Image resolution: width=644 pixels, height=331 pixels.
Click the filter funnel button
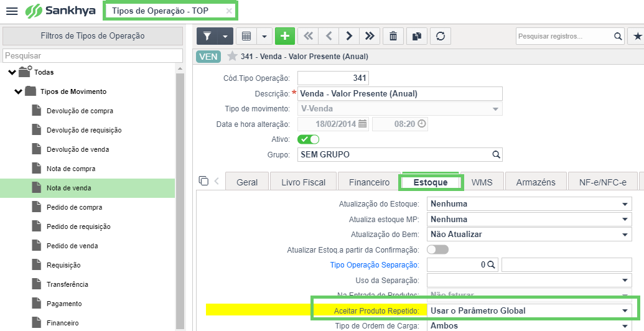point(207,36)
